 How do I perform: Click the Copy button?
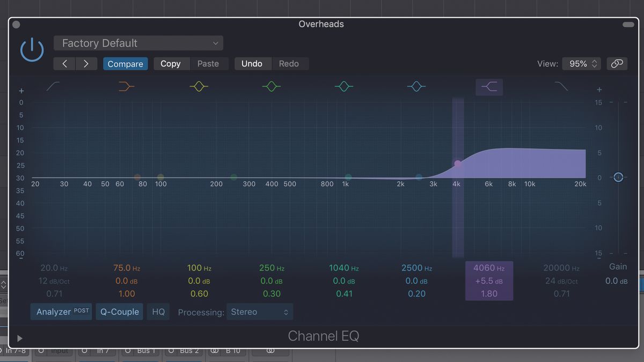[x=171, y=63]
